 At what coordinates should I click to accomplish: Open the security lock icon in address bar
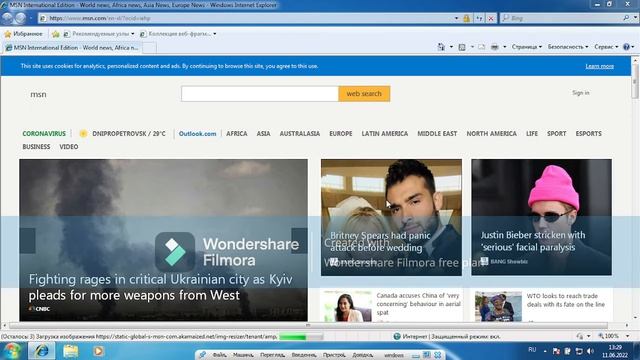[467, 18]
